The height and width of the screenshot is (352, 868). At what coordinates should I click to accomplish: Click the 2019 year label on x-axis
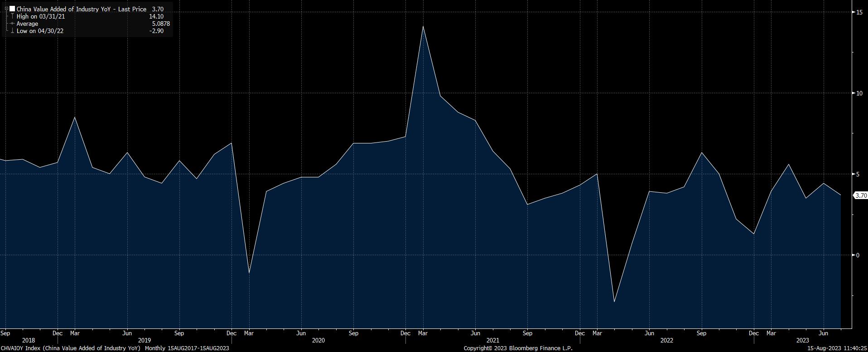pyautogui.click(x=145, y=340)
